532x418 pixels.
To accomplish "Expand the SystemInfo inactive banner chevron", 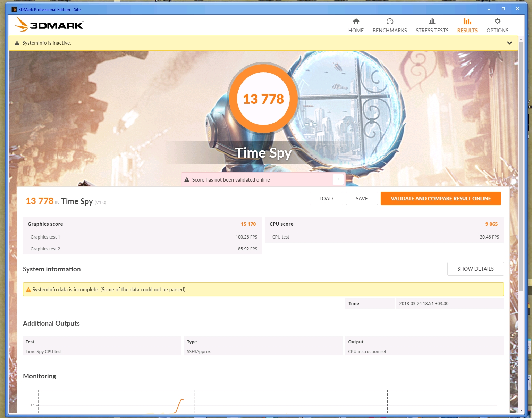I will [x=509, y=43].
